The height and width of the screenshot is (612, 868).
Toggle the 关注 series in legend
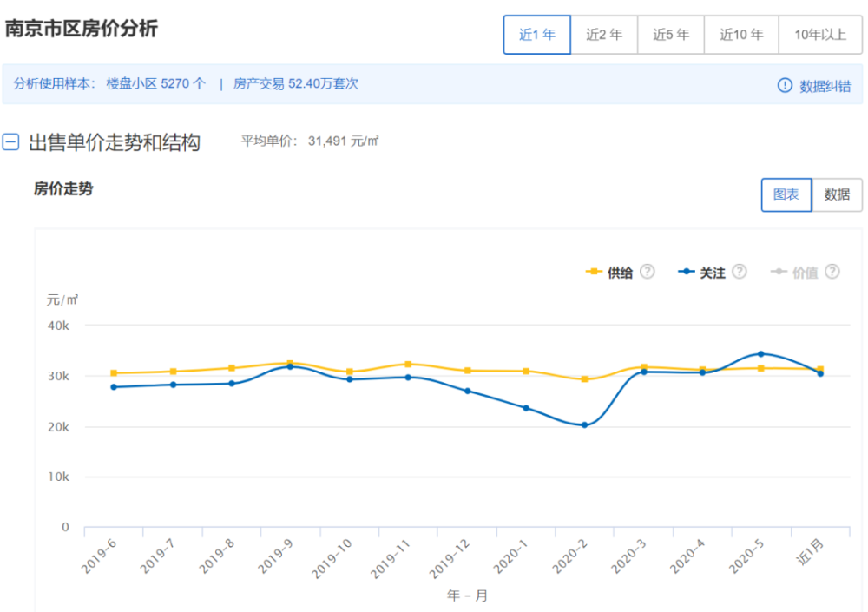(702, 273)
